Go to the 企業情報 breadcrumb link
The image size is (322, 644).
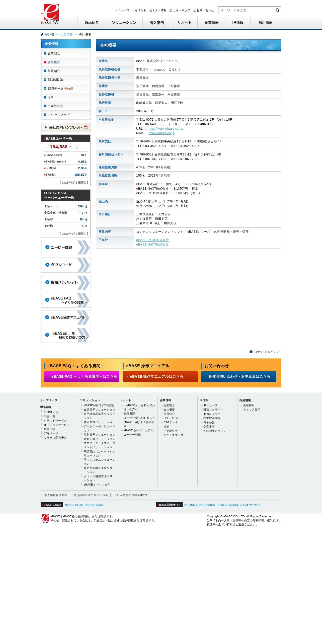tap(66, 35)
